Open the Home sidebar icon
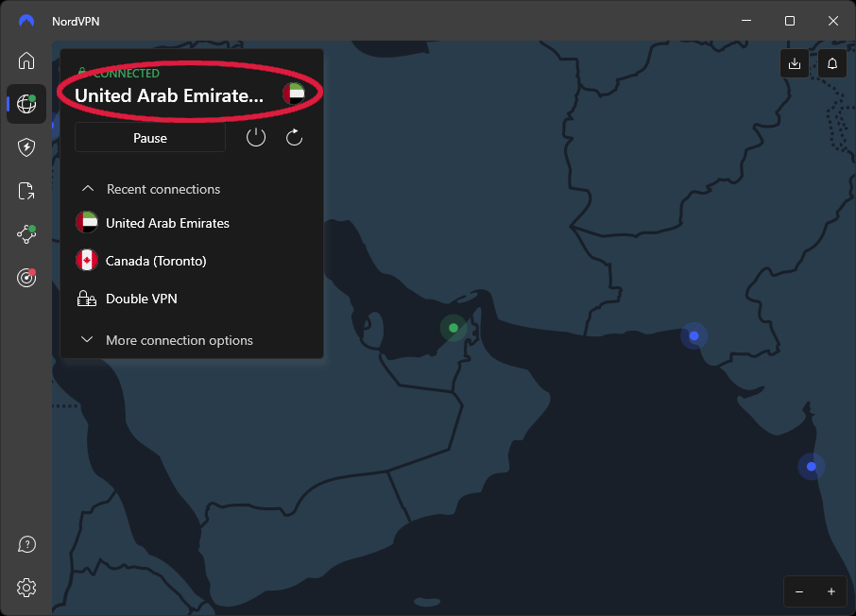The image size is (856, 616). (x=26, y=60)
